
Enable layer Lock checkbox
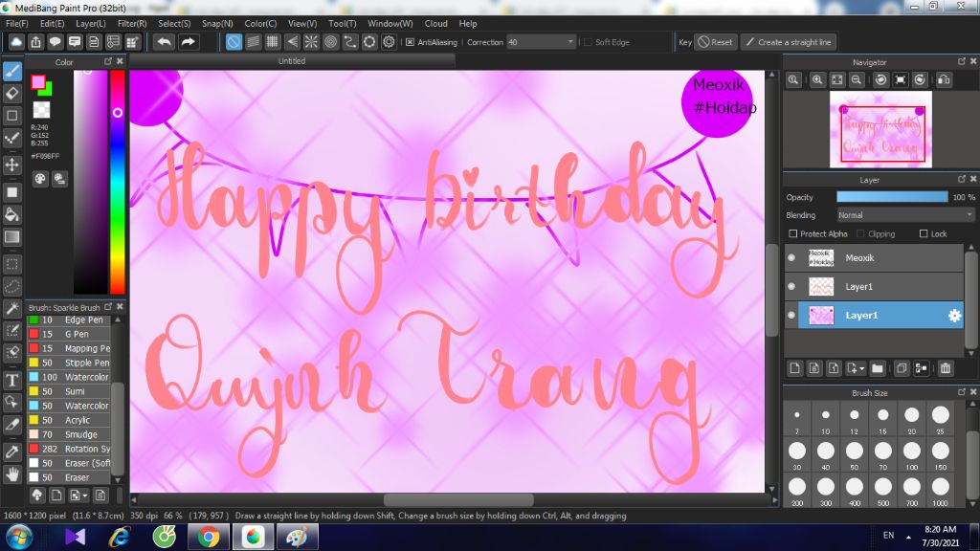[x=924, y=233]
